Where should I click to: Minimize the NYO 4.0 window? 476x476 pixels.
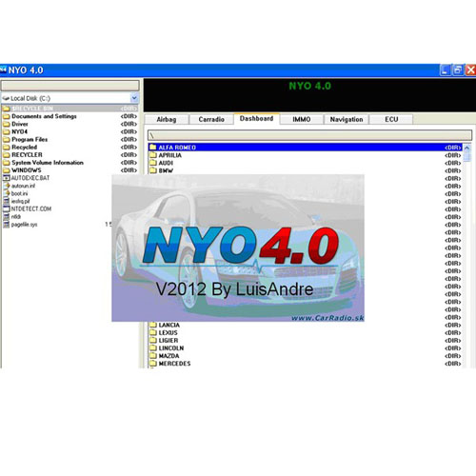[x=446, y=70]
